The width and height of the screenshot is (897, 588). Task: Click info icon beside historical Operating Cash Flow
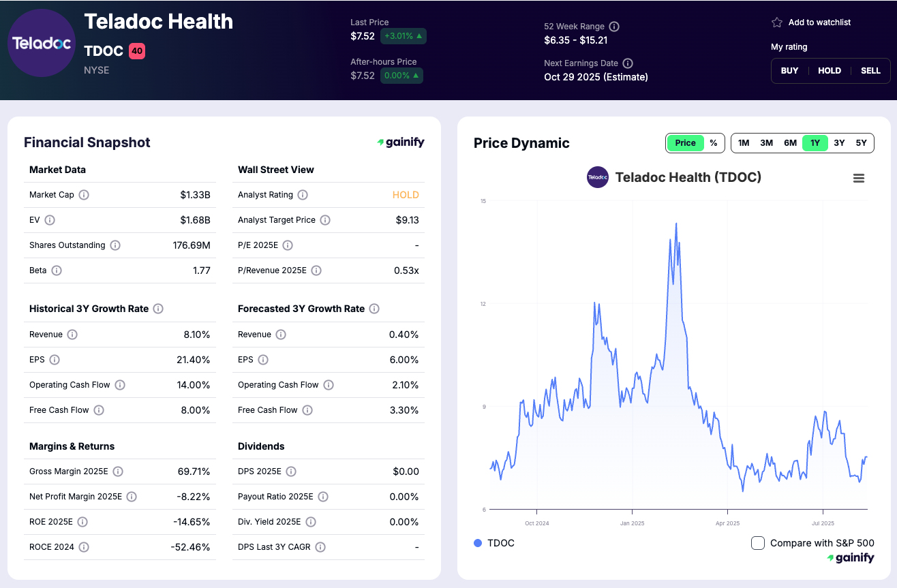coord(120,385)
